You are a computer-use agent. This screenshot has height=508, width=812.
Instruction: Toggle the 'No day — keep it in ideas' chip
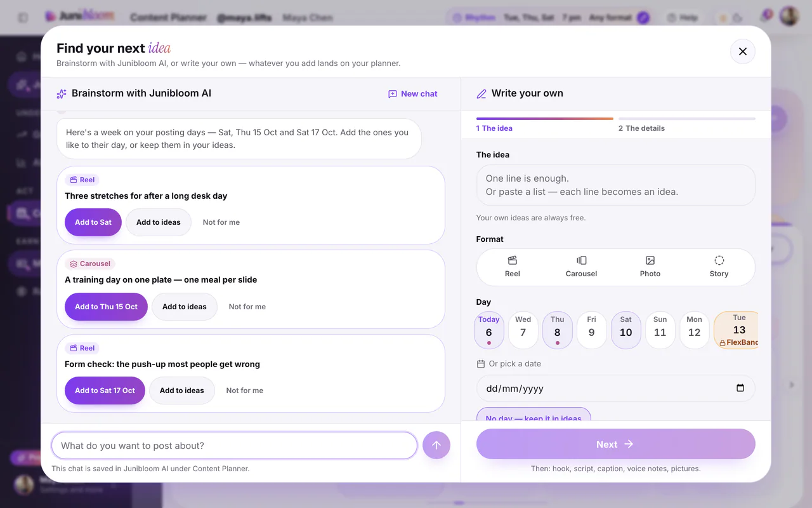[534, 415]
